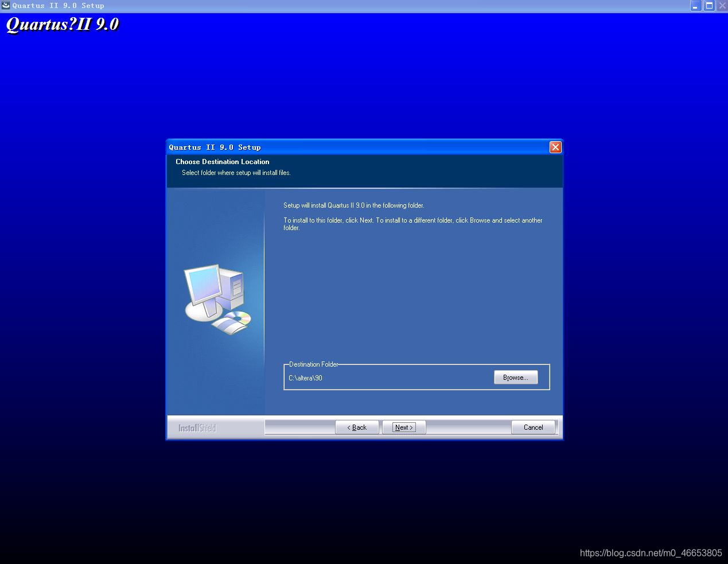Click the destination path C:\altera\90
Screen dimensions: 728x564
point(305,378)
